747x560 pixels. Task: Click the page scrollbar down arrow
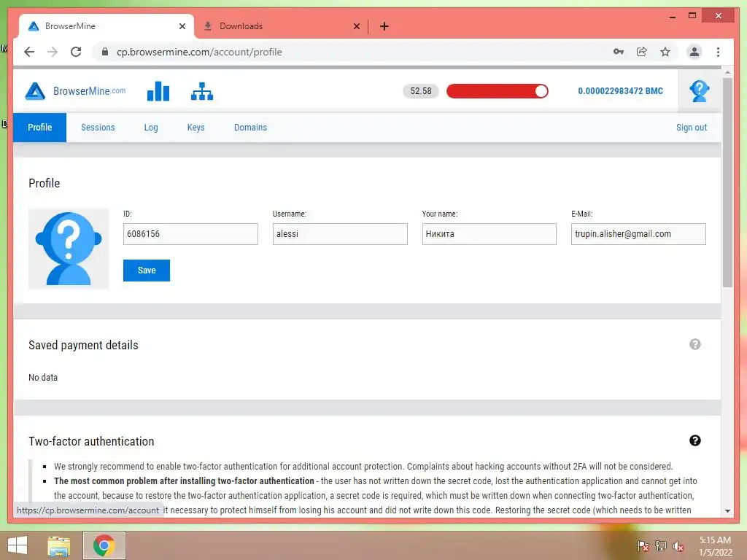[727, 511]
